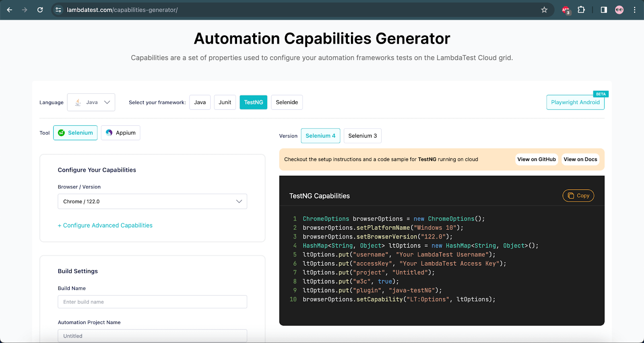Open the Language Java dropdown
The width and height of the screenshot is (644, 343).
point(91,102)
